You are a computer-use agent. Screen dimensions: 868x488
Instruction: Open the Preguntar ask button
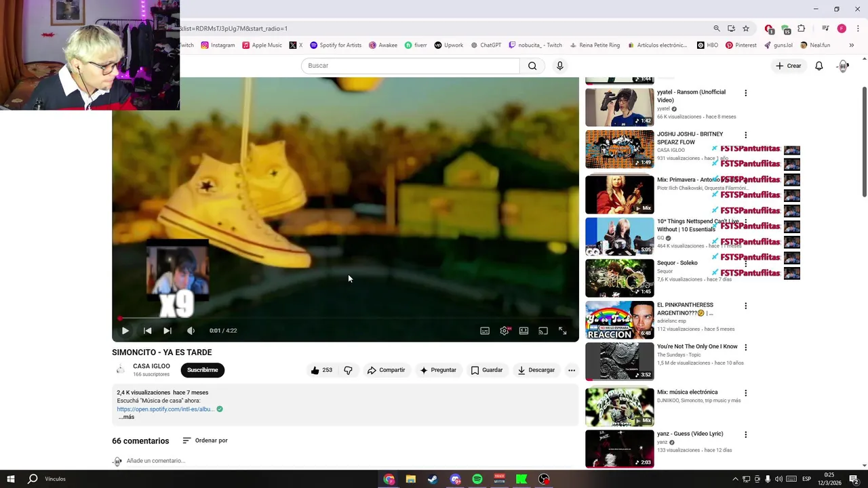click(x=438, y=370)
